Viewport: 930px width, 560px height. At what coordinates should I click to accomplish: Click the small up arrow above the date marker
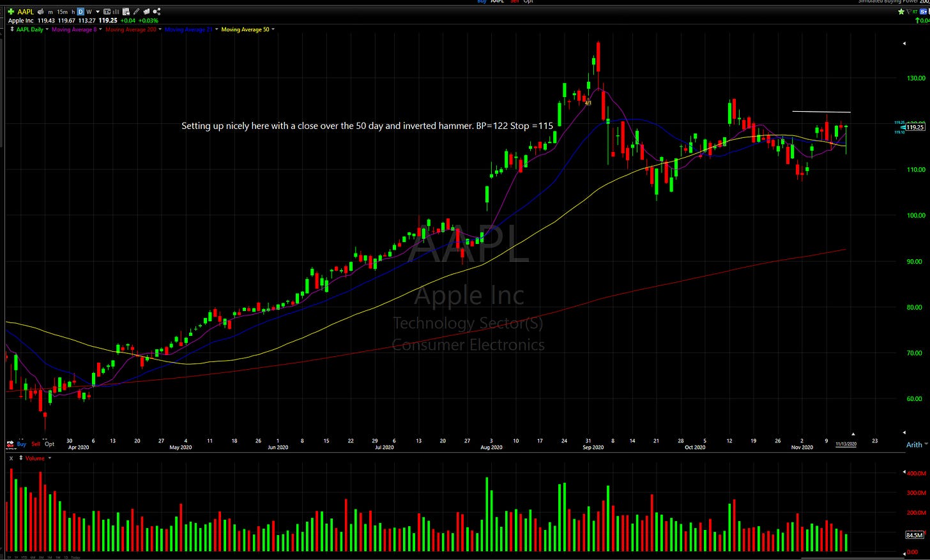coord(853,434)
